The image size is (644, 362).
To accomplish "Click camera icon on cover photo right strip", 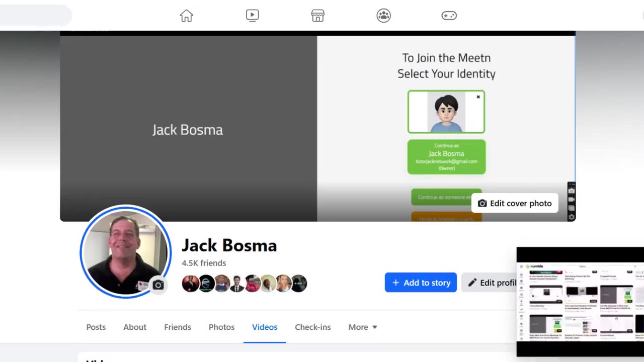I will pyautogui.click(x=572, y=191).
